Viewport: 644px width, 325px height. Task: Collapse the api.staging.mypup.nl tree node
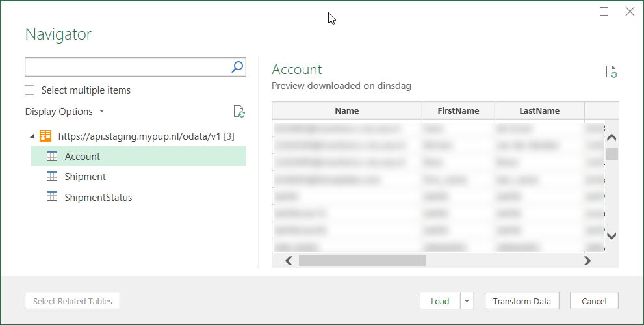[32, 136]
